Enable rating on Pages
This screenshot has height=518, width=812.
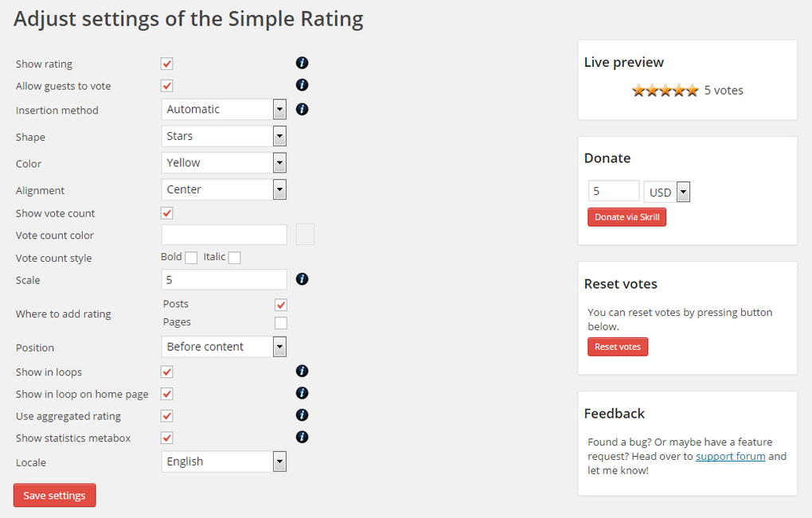pyautogui.click(x=280, y=322)
